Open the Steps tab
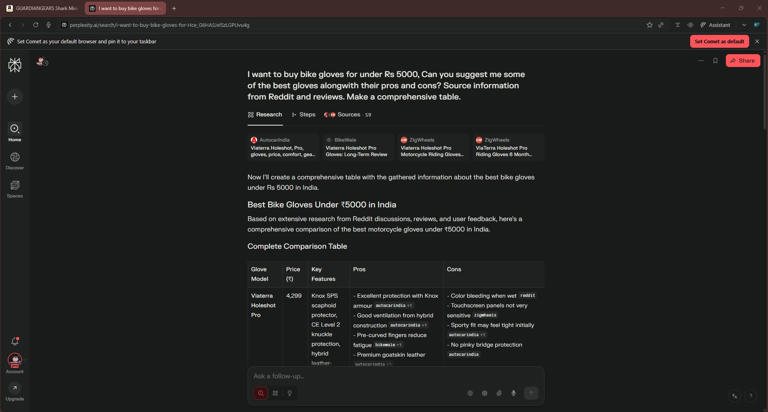 [303, 115]
